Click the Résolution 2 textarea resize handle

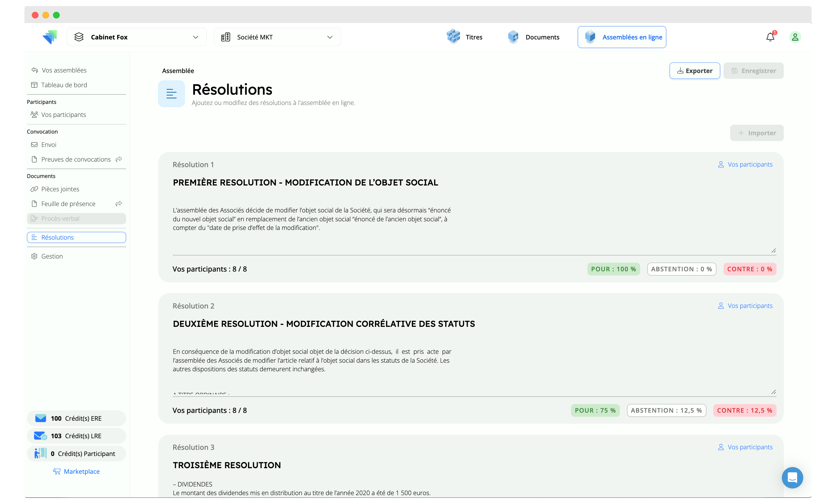tap(774, 392)
